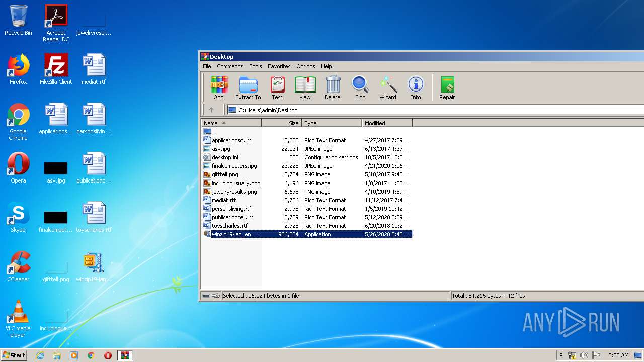
Task: Select applicationso rtf desktop file icon
Action: (56, 119)
